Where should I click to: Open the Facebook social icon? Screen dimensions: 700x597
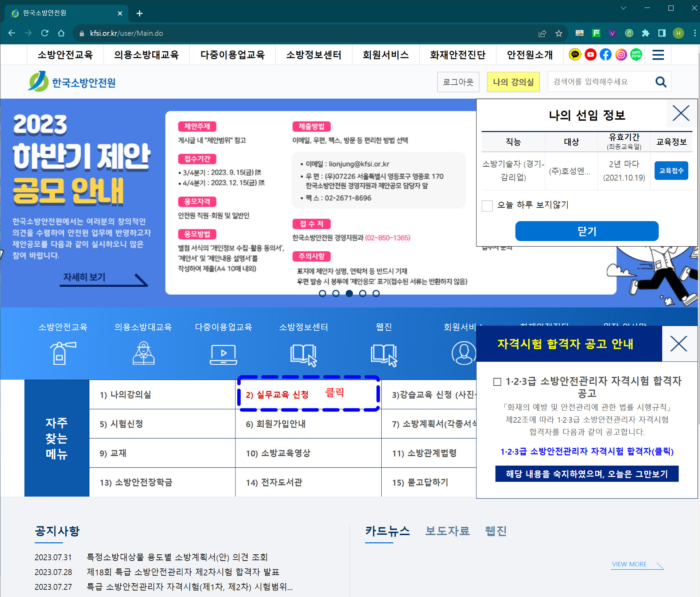(x=606, y=55)
